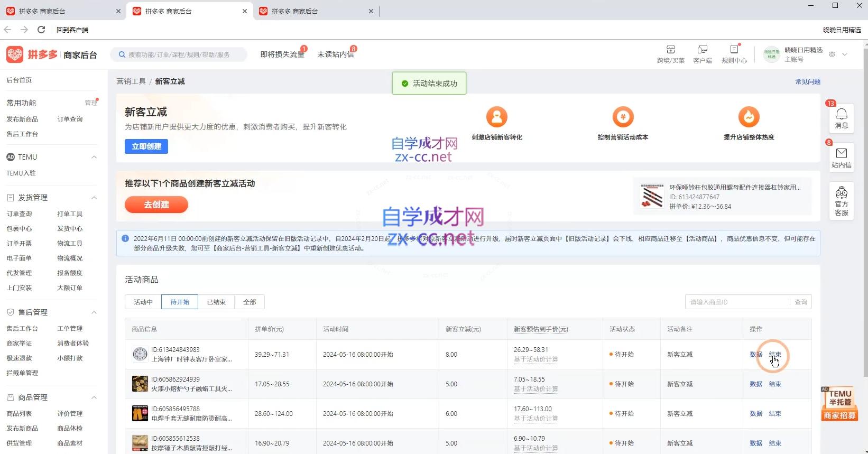Click the TEMU 半托管 商家招募 banner icon
The height and width of the screenshot is (454, 868).
839,404
